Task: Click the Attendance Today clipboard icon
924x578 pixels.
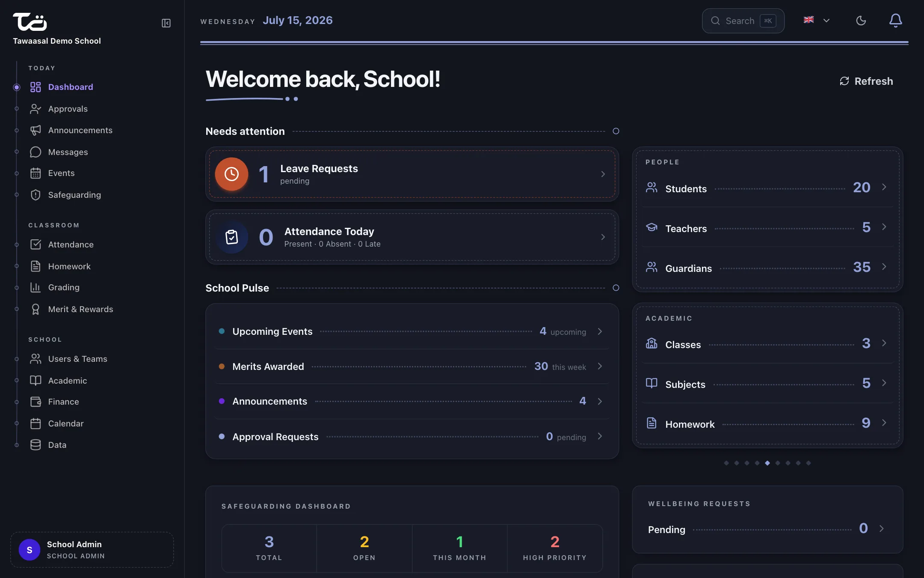Action: coord(231,237)
